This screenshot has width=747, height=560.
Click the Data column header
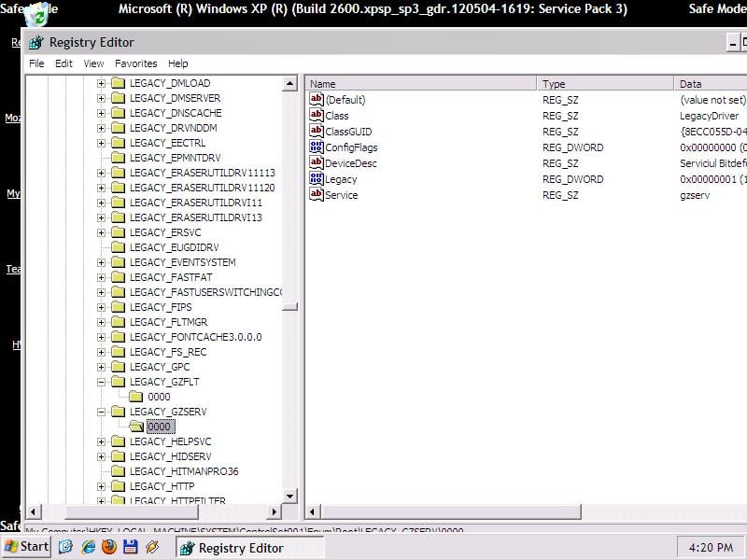711,84
